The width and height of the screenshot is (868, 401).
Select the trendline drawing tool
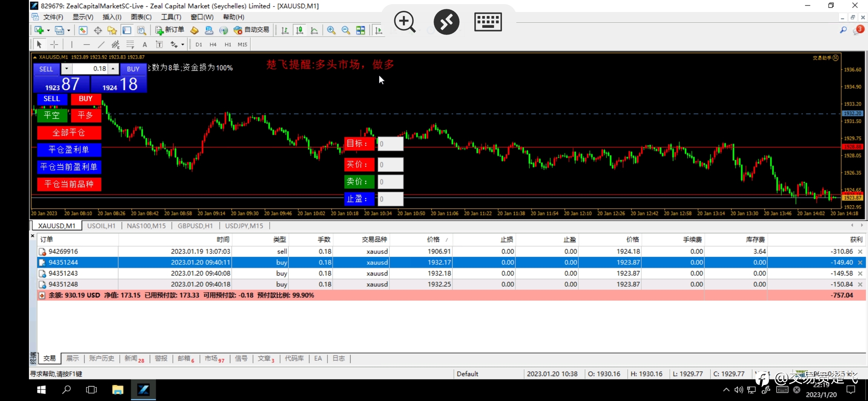click(x=101, y=45)
